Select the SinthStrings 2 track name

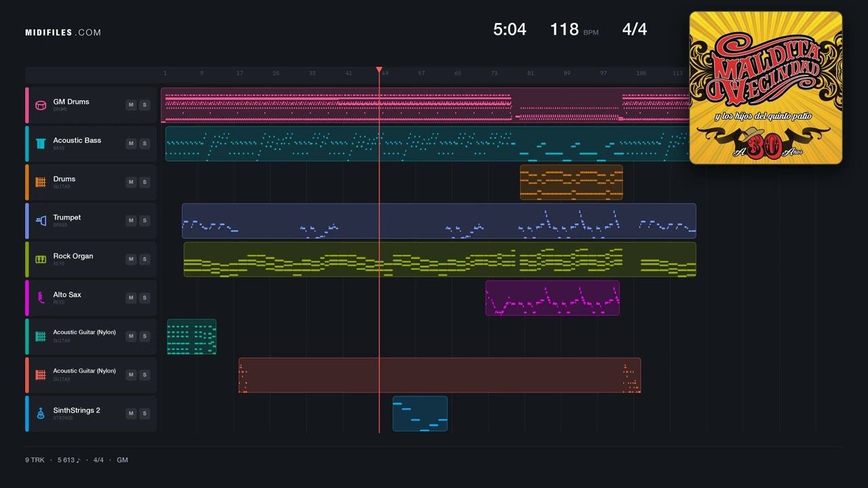[77, 410]
